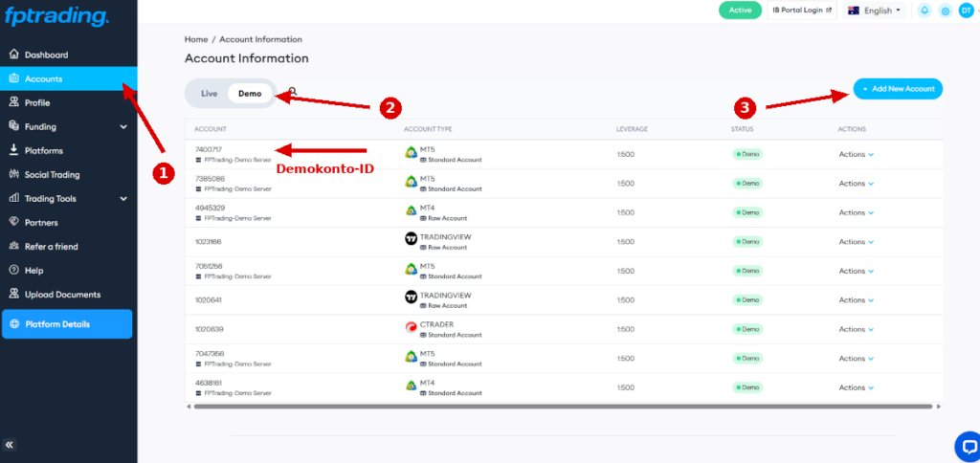Screen dimensions: 980x463
Task: Expand the Funding submenu chevron
Action: tap(123, 127)
